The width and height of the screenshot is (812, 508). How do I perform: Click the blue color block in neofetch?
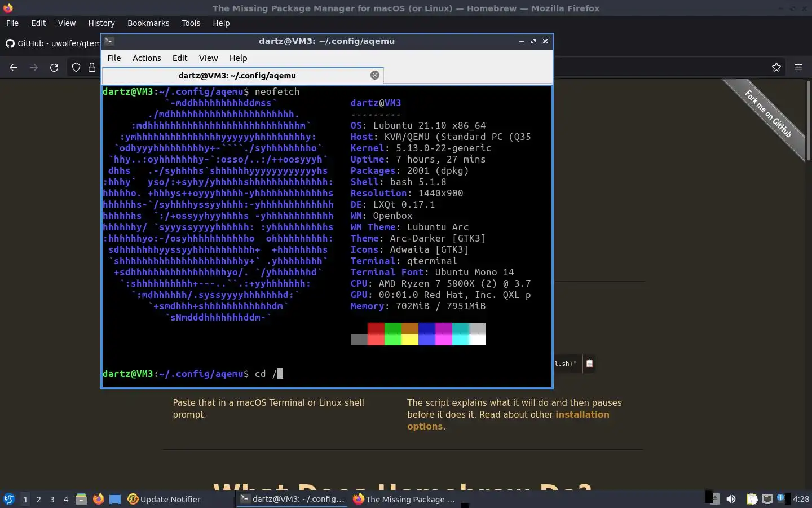click(x=427, y=334)
